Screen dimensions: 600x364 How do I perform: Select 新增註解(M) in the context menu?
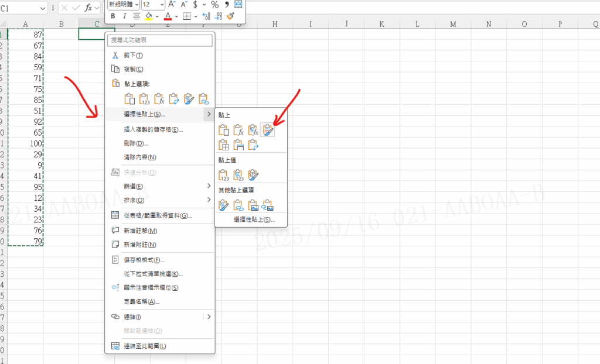(x=139, y=231)
